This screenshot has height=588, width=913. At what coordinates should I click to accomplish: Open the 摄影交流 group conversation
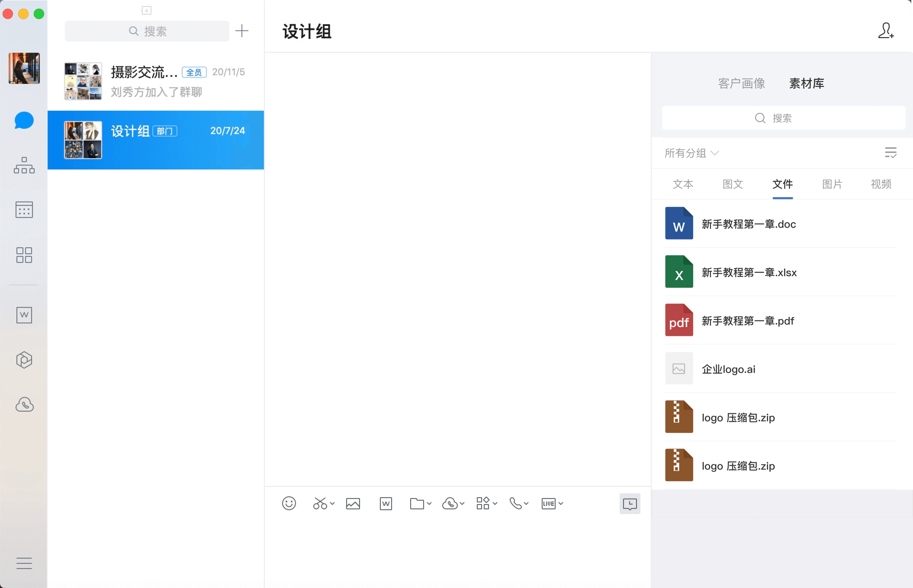click(x=155, y=81)
